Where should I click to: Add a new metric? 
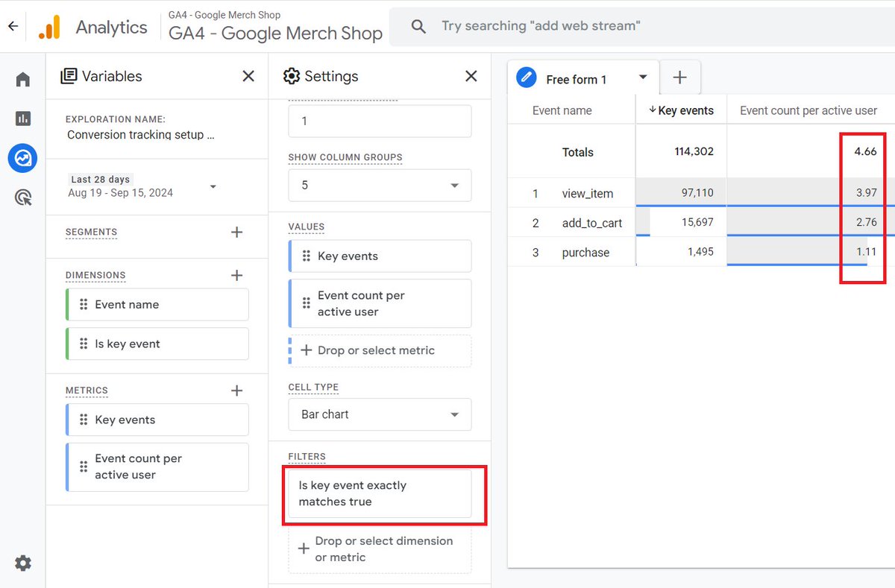coord(237,391)
